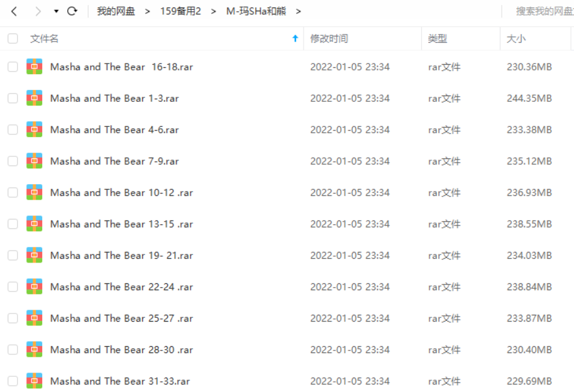Viewport: 574px width, 392px height.
Task: Check the box for Masha and The Bear 19- 21.rar
Action: (13, 255)
